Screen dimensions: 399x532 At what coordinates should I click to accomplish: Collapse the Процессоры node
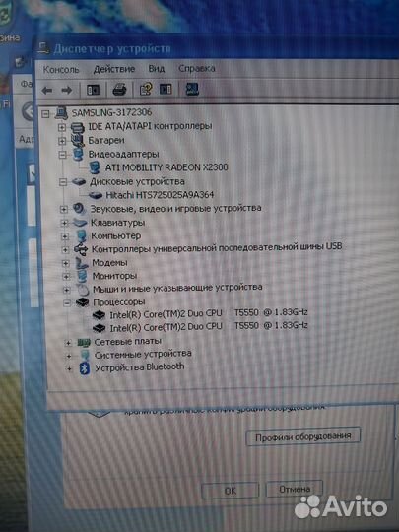pos(67,303)
